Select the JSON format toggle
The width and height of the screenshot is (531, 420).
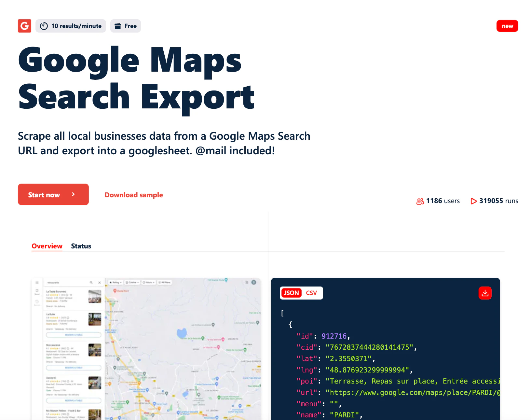[291, 293]
